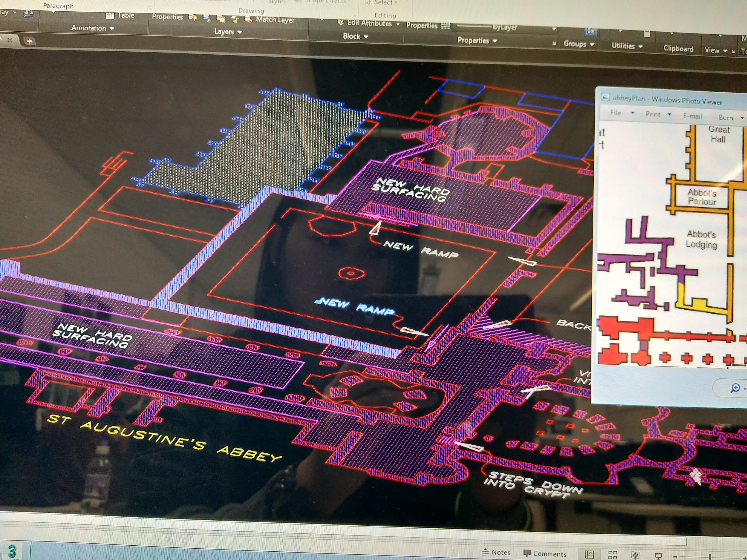Image resolution: width=747 pixels, height=560 pixels.
Task: Open the Edit Attributes dropdown arrow
Action: tap(398, 24)
